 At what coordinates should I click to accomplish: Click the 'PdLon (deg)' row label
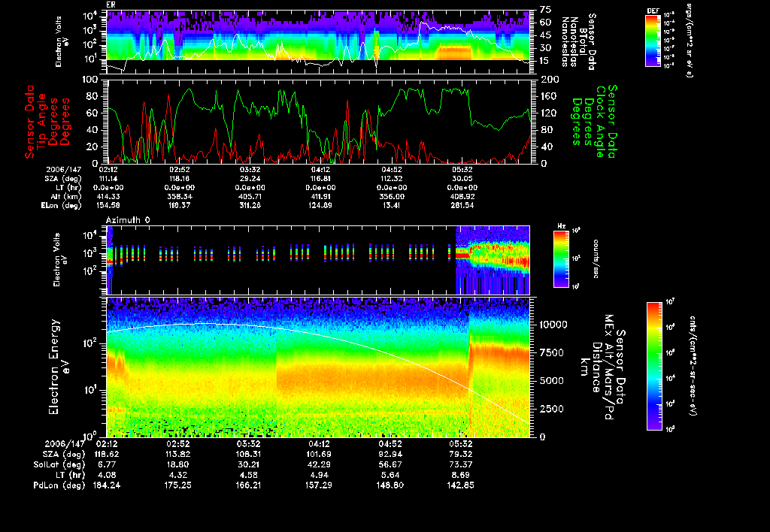[x=59, y=485]
